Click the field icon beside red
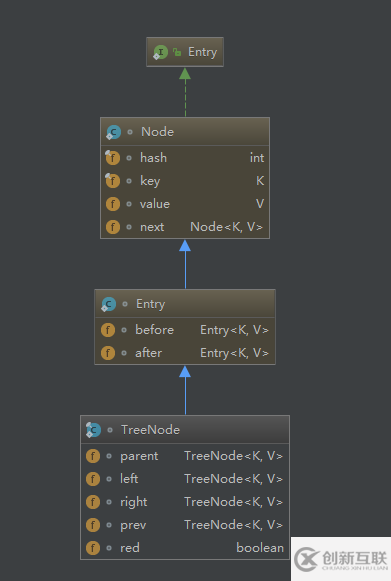The width and height of the screenshot is (391, 581). [x=93, y=548]
